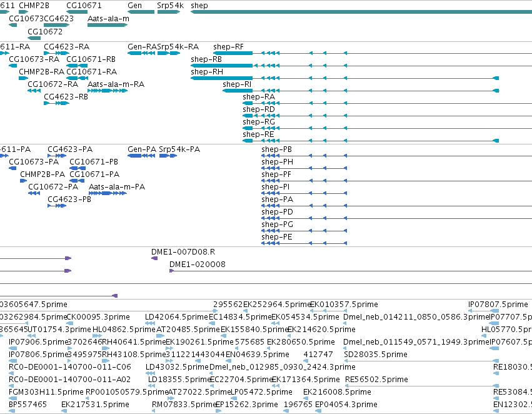
Task: Select the CG10673-PA protein label
Action: [x=34, y=162]
